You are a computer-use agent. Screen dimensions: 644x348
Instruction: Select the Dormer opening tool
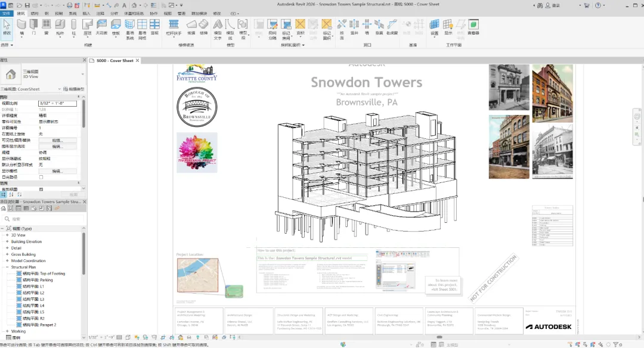(x=392, y=27)
